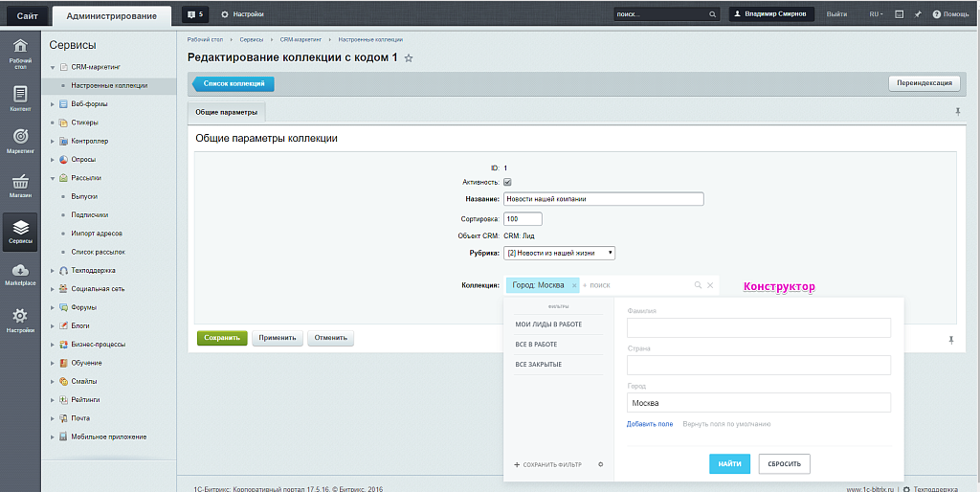Select the Общие параметры tab

click(x=227, y=112)
